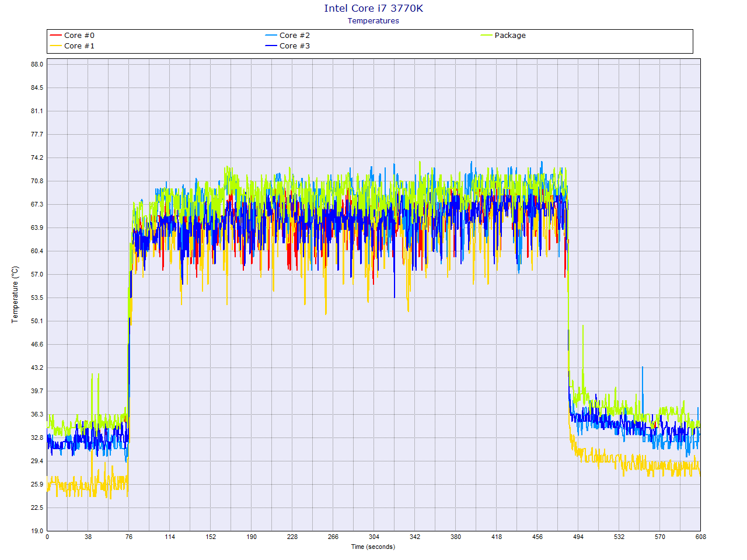The width and height of the screenshot is (747, 560).
Task: Click the 418 time axis tick label
Action: [x=497, y=537]
